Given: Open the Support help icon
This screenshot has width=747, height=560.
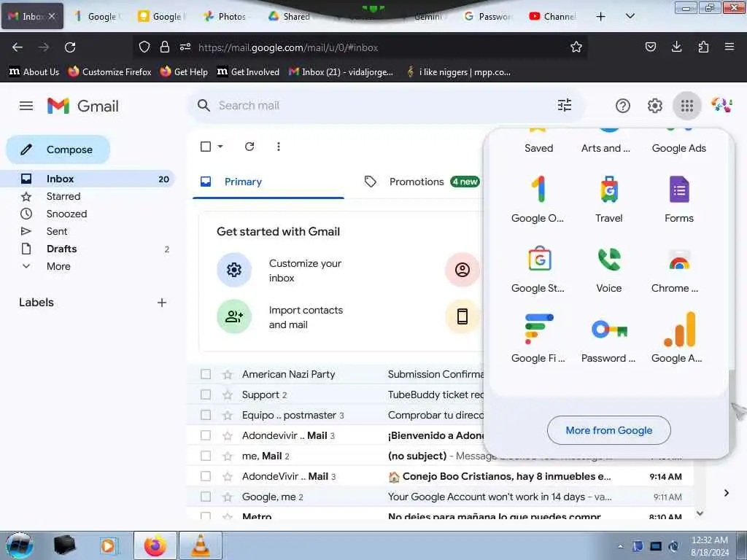Looking at the screenshot, I should click(623, 106).
